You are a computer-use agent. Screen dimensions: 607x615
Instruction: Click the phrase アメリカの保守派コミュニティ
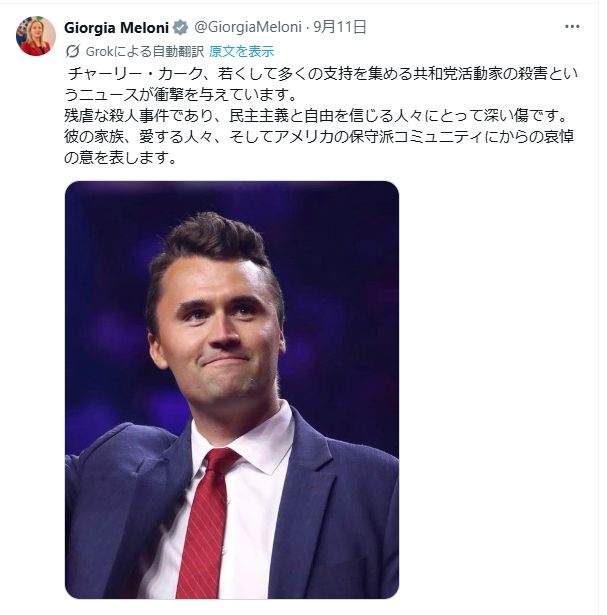(380, 137)
